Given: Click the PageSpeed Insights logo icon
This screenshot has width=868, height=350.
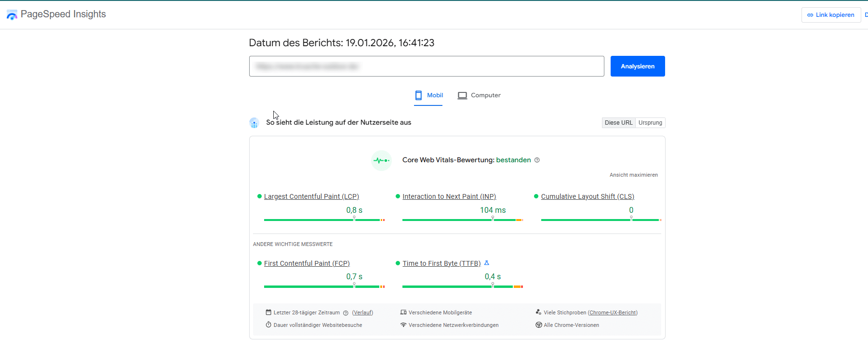Looking at the screenshot, I should [12, 15].
